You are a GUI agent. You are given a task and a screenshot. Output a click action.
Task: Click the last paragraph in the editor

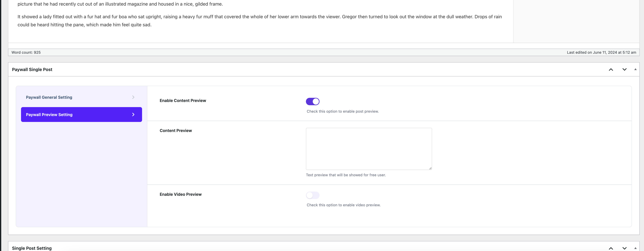point(259,21)
